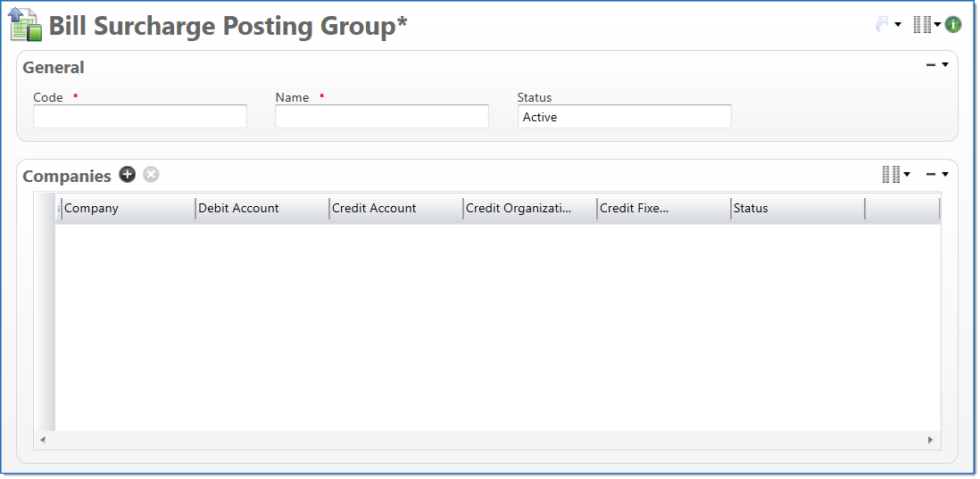
Task: Expand the General section options arrow
Action: pos(945,65)
